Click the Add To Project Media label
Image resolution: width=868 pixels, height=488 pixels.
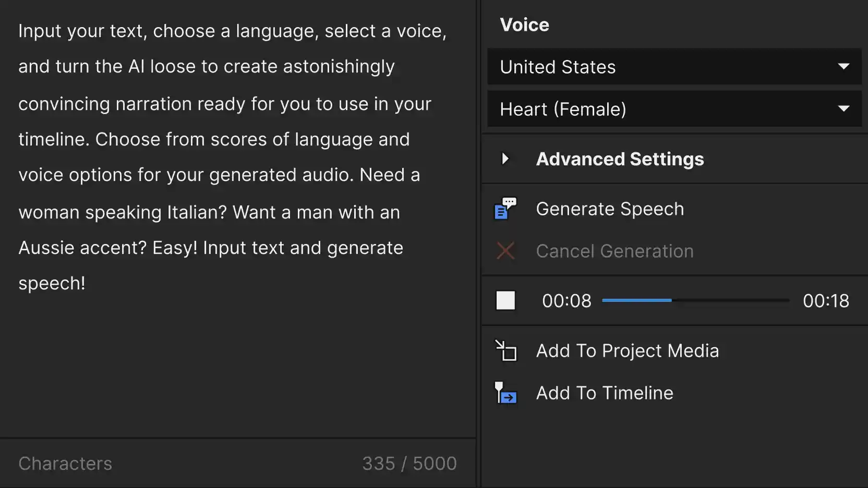coord(628,351)
